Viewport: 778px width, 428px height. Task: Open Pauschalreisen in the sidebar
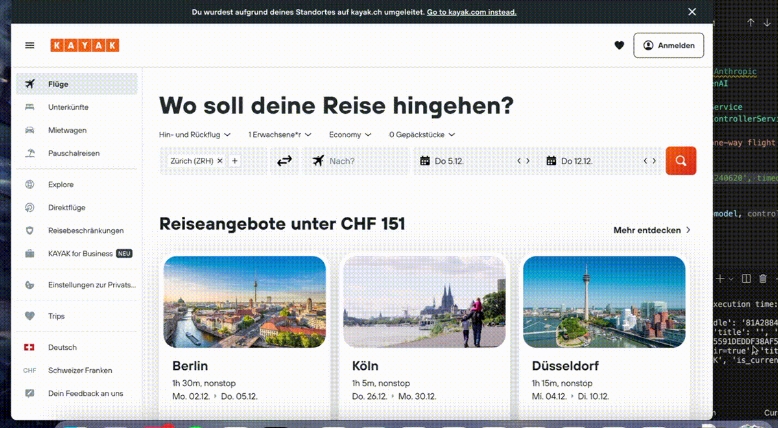[77, 153]
